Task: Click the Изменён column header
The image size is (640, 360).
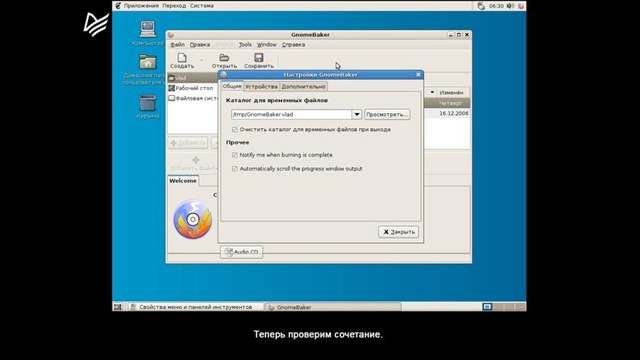Action: point(451,93)
